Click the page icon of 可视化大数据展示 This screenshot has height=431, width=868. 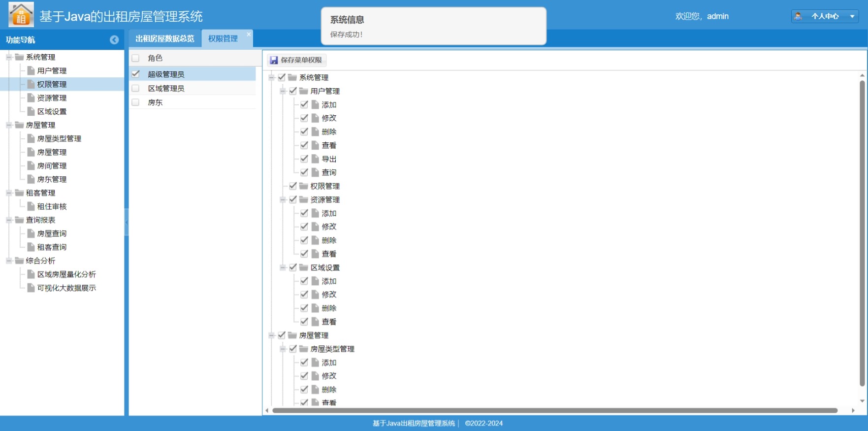click(x=31, y=288)
